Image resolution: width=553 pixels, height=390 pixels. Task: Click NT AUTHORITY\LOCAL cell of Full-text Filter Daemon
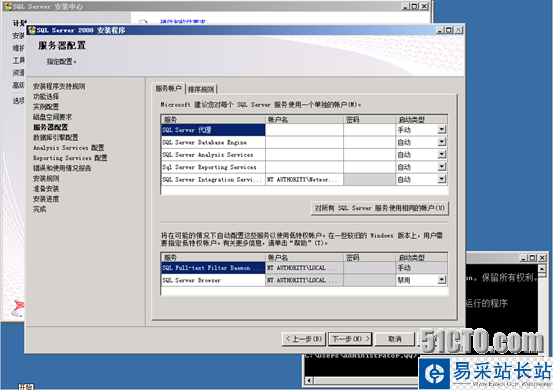(304, 268)
